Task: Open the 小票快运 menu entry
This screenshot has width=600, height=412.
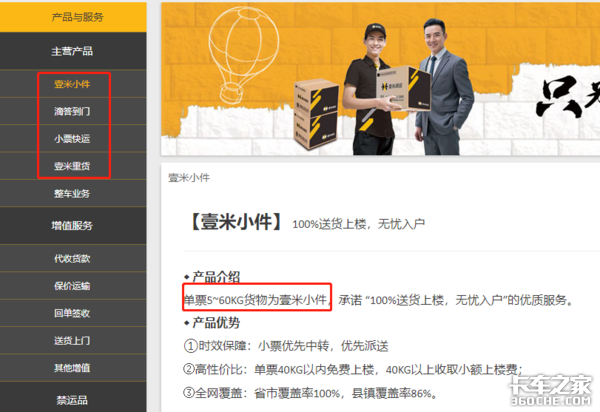Action: [72, 138]
